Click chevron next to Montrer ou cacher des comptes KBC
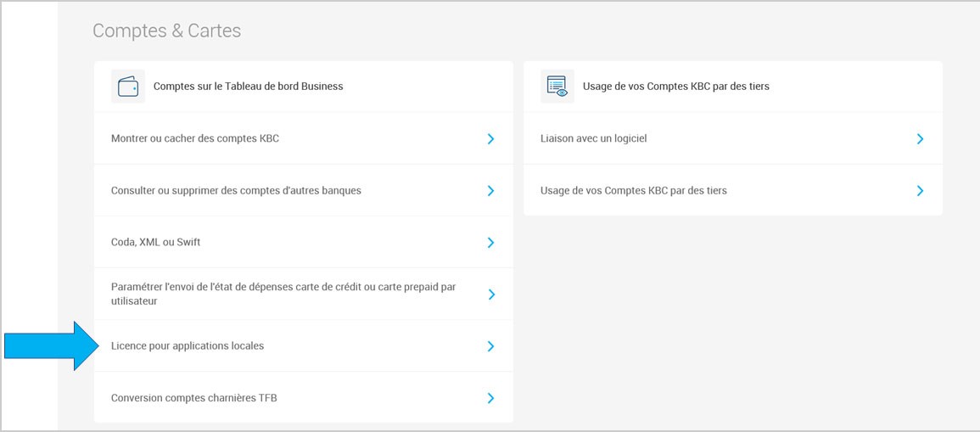 (x=490, y=139)
